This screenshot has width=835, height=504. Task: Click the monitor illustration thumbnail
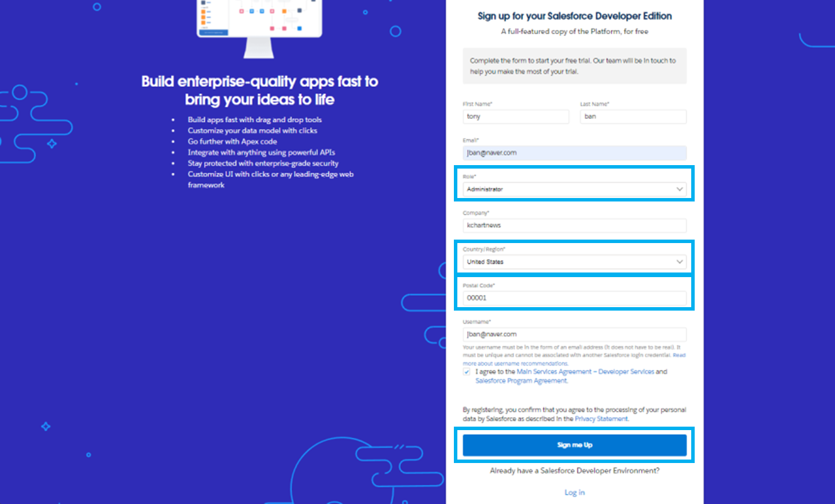(x=259, y=29)
